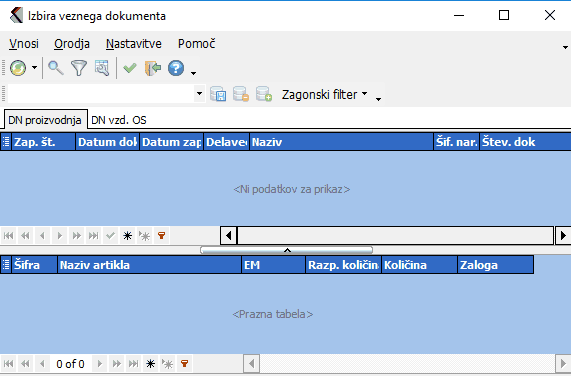Sort by Naziv artikla column header
This screenshot has width=571, height=376.
[149, 265]
